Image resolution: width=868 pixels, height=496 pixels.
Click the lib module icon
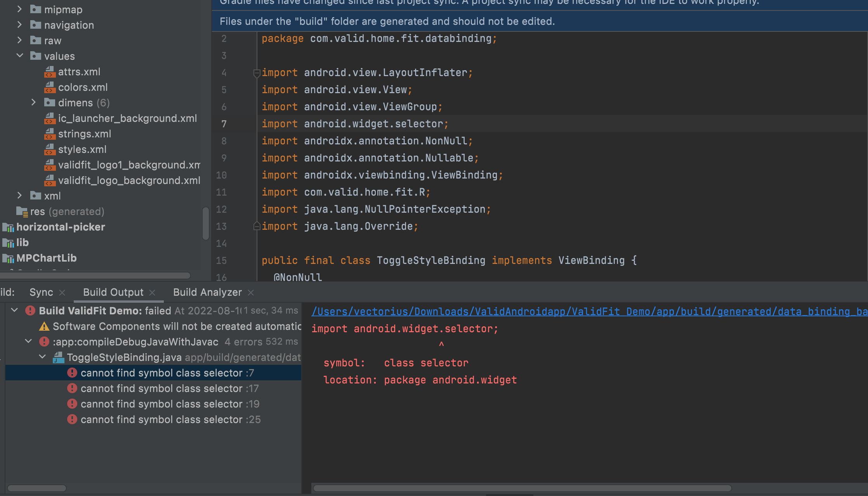pos(8,243)
